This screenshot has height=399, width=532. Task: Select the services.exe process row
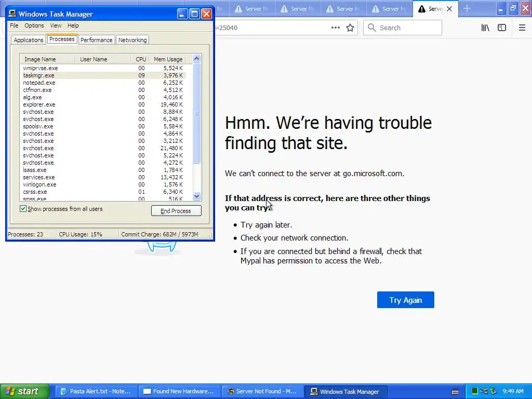coord(103,177)
